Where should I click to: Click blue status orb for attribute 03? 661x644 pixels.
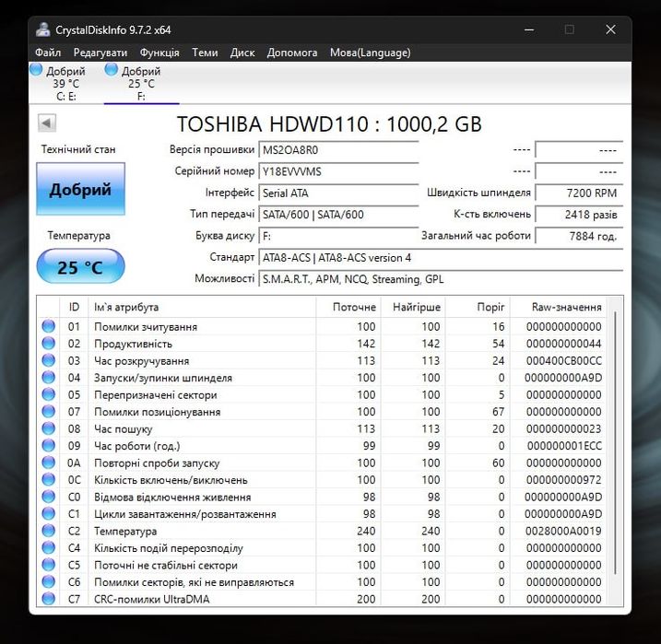49,360
